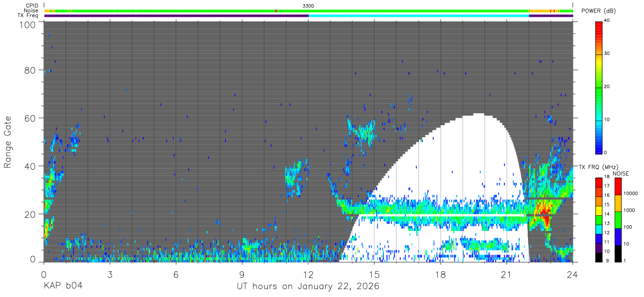Screen dimensions: 644x297
Task: Click the 12 label on TX FRQ legend
Action: (x=606, y=232)
